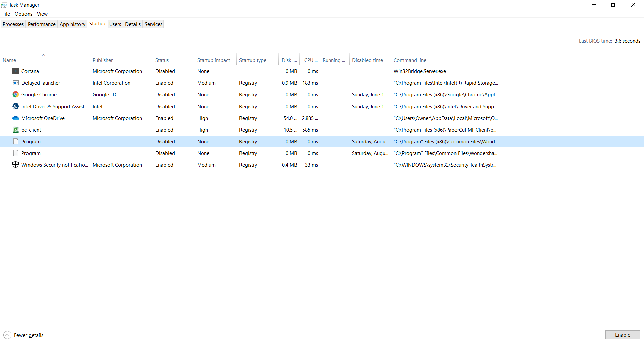The height and width of the screenshot is (345, 644).
Task: Click the 54.0 disk value for OneDrive
Action: [290, 118]
